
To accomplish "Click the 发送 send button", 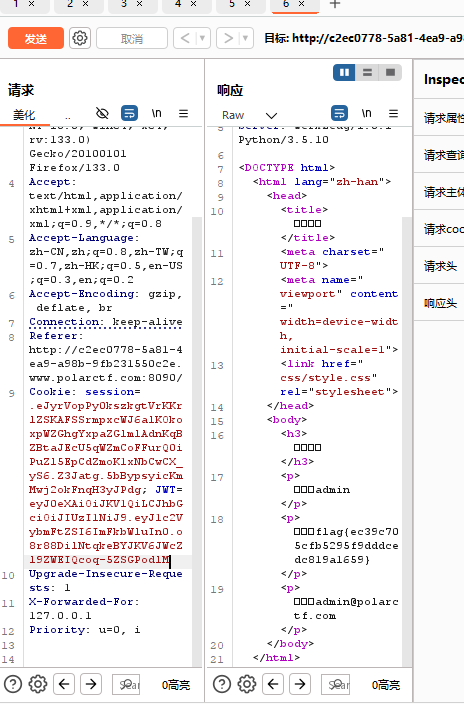I will (36, 39).
